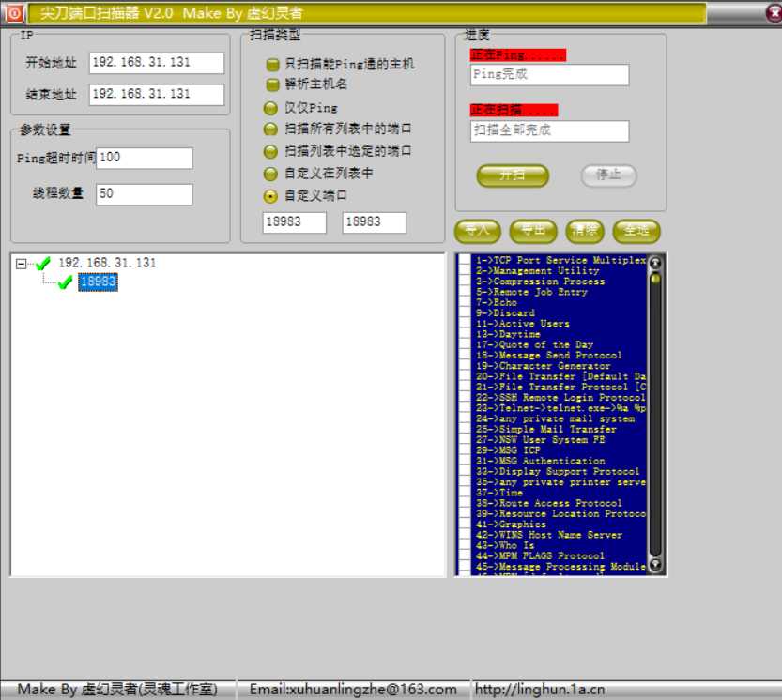Click the 导出 export button

532,231
